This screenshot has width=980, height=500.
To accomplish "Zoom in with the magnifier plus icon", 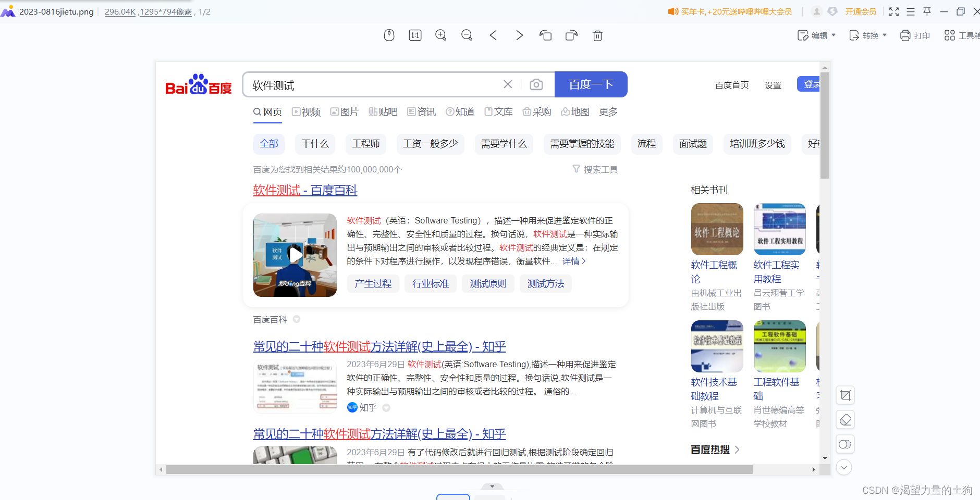I will [441, 35].
